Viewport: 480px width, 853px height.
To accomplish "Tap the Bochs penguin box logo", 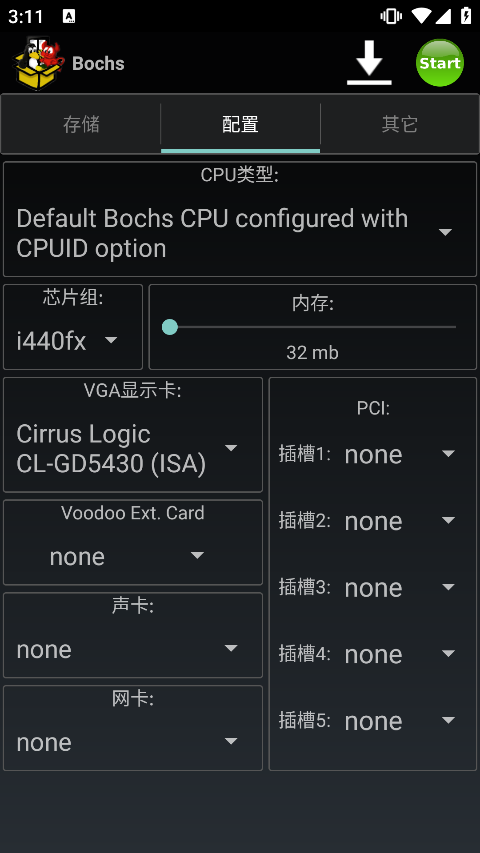I will [x=38, y=63].
